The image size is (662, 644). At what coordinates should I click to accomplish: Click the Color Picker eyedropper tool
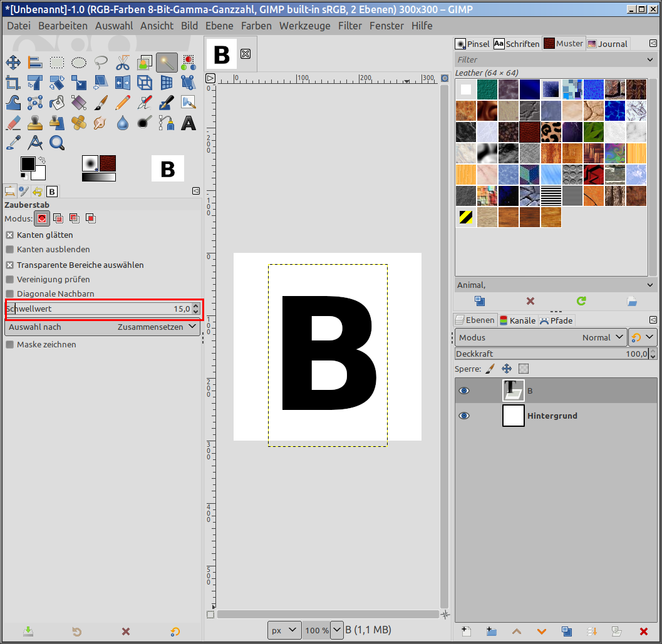point(13,143)
